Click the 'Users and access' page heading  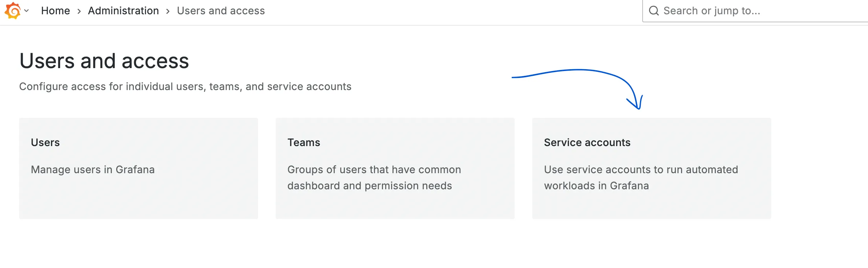coord(104,61)
